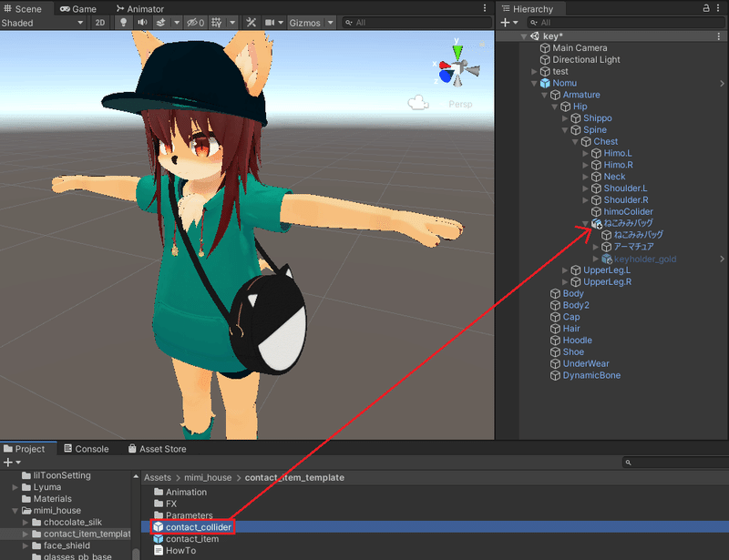Expand the test object

534,72
